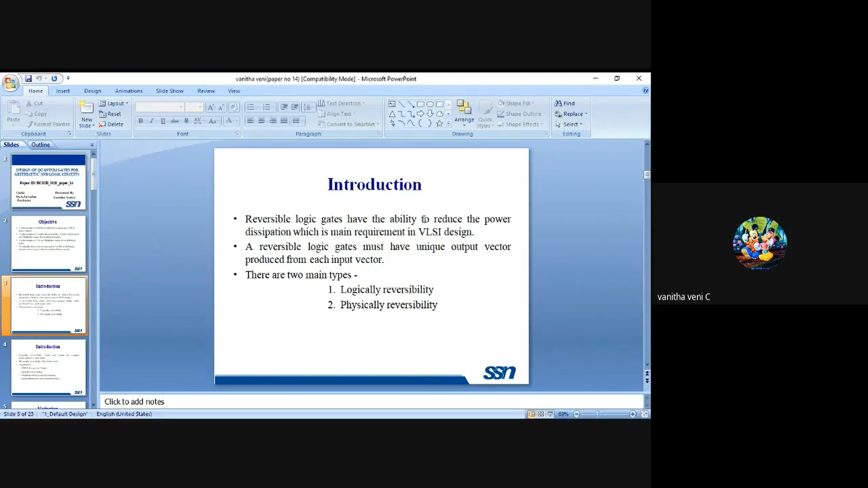Click the Arrange icon

[x=464, y=108]
